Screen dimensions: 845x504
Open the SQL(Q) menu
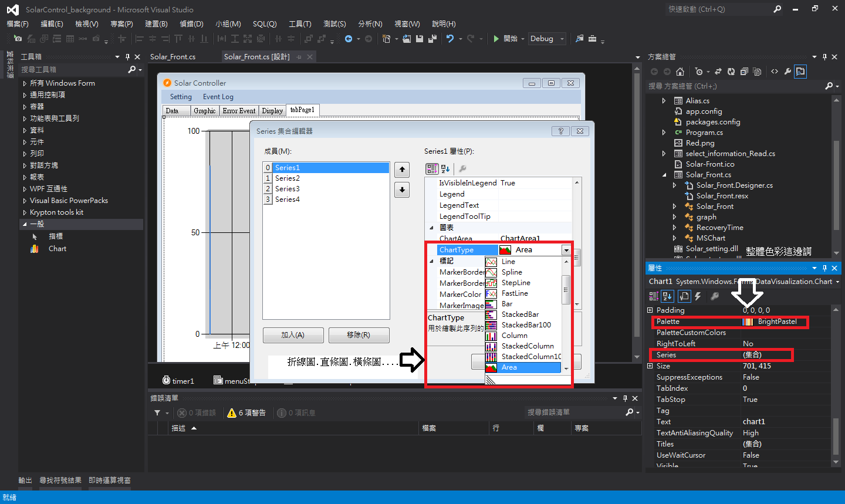pos(265,24)
